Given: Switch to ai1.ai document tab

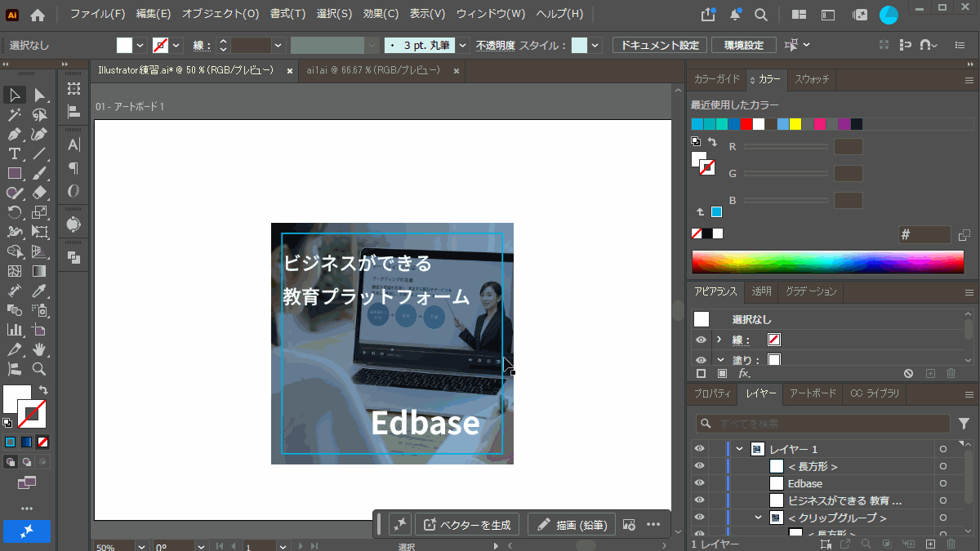Looking at the screenshot, I should (373, 71).
